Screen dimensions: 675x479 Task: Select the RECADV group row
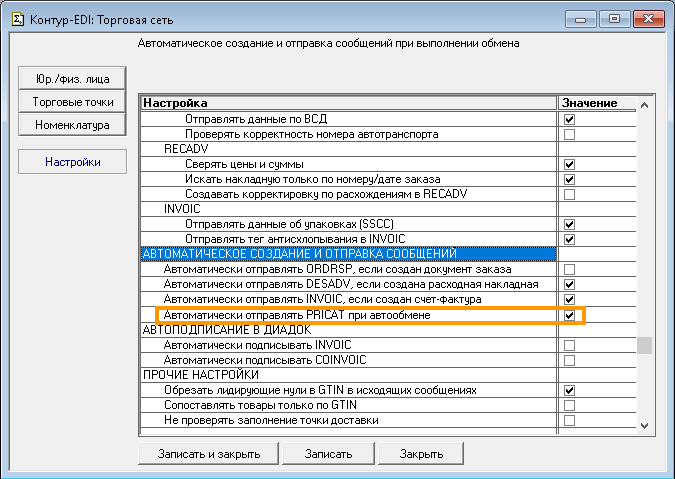click(x=349, y=149)
